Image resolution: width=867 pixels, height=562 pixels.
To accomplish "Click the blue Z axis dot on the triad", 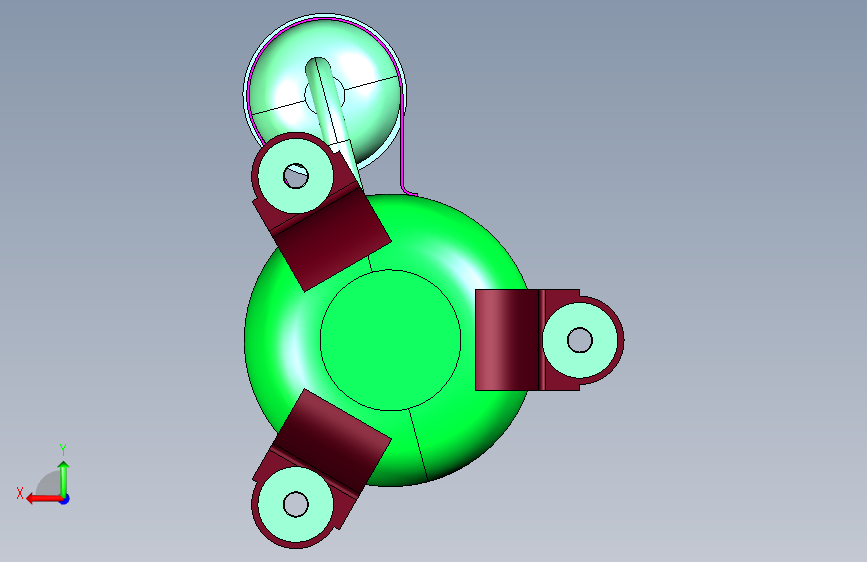I will pyautogui.click(x=65, y=500).
